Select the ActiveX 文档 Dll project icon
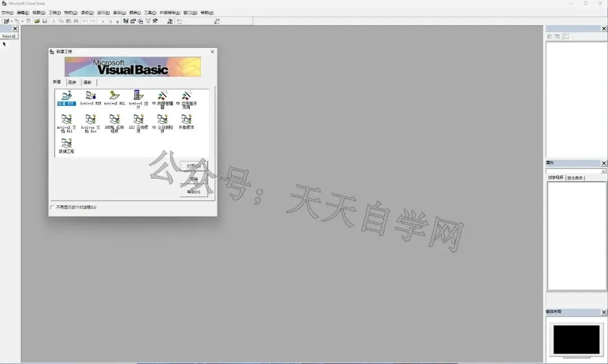The height and width of the screenshot is (364, 608). 66,123
